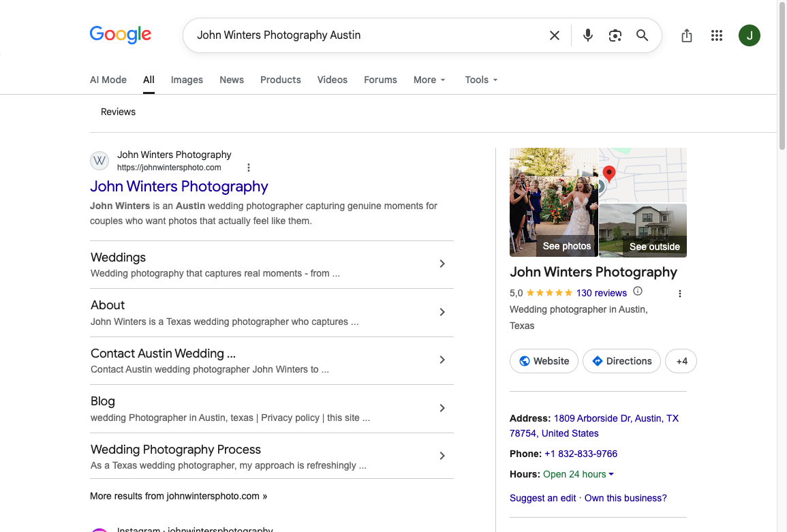The image size is (787, 532).
Task: Expand the Weddings sitelink chevron
Action: coord(442,264)
